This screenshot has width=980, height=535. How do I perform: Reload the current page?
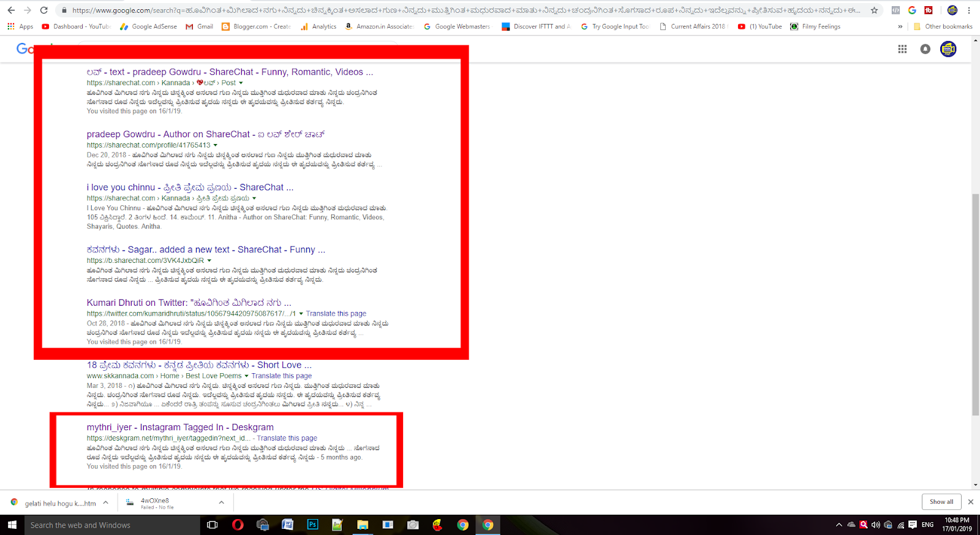point(44,10)
